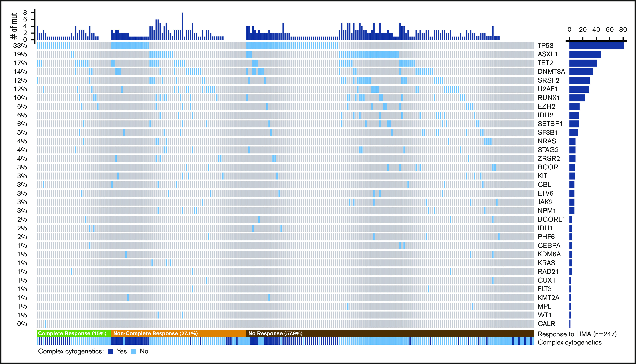Select the KDM6A gene label

[549, 254]
